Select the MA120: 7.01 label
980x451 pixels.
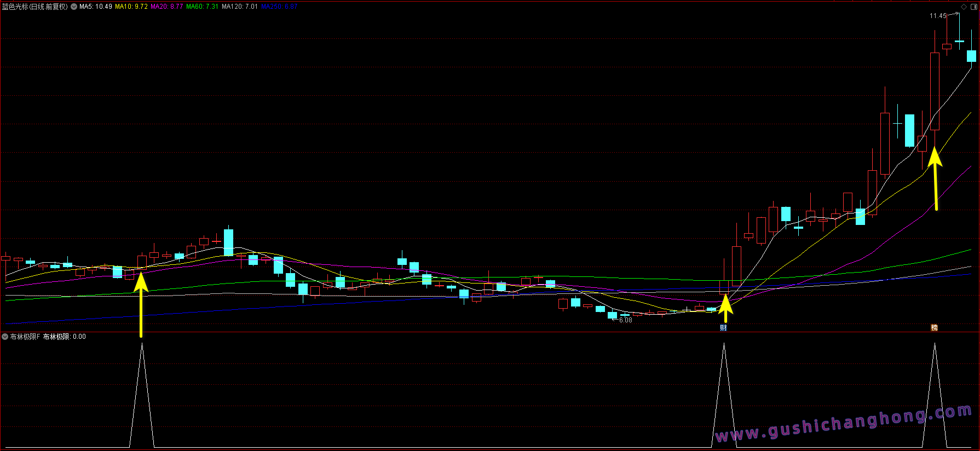point(240,7)
